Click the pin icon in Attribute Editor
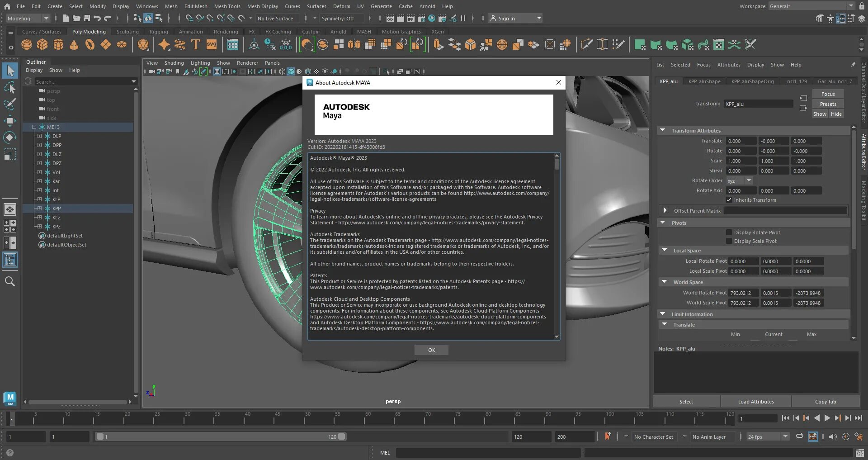 853,65
